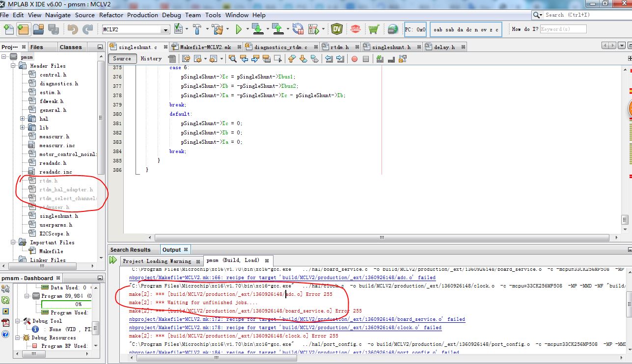Click the red Start Macro Recording icon

click(354, 59)
